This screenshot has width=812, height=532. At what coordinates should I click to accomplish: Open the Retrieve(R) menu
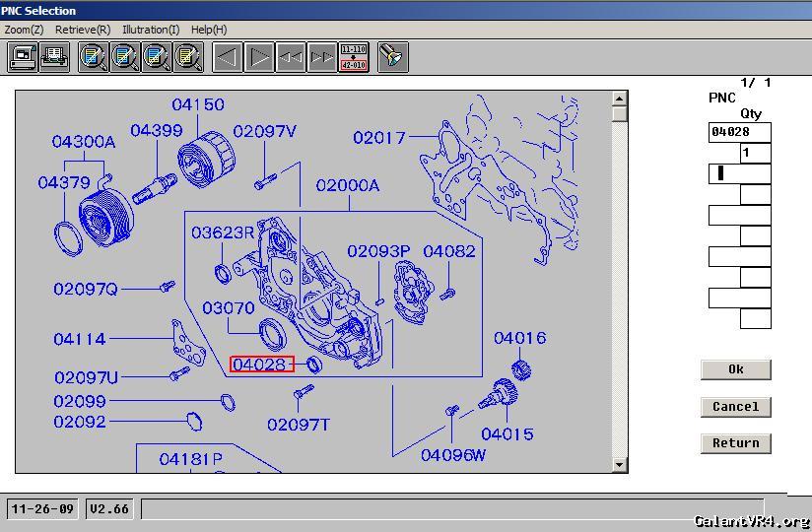click(83, 30)
